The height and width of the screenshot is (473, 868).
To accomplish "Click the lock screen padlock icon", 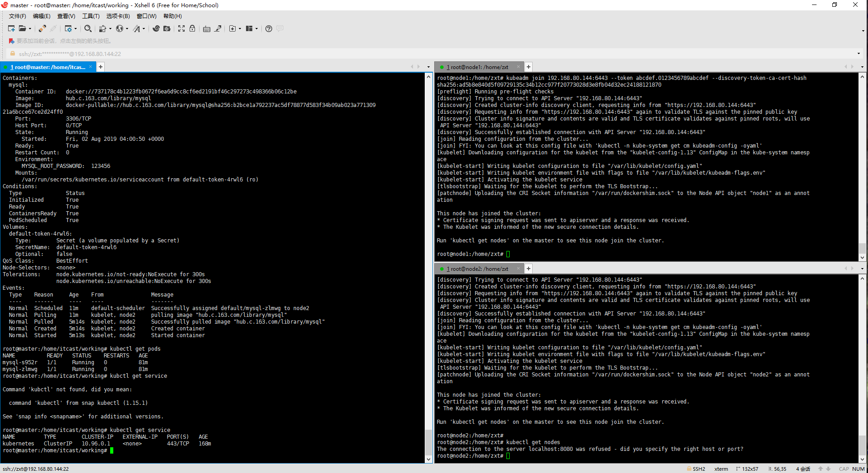I will pos(192,28).
